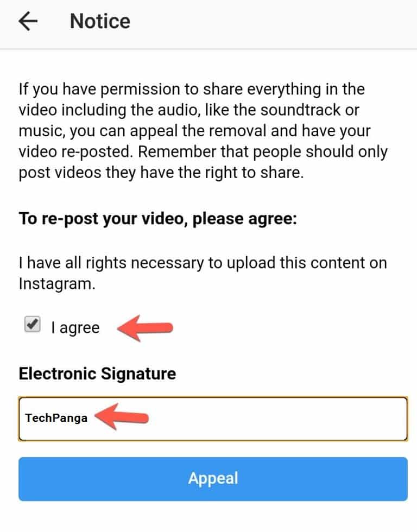Tick the I agree checkbox

33,325
